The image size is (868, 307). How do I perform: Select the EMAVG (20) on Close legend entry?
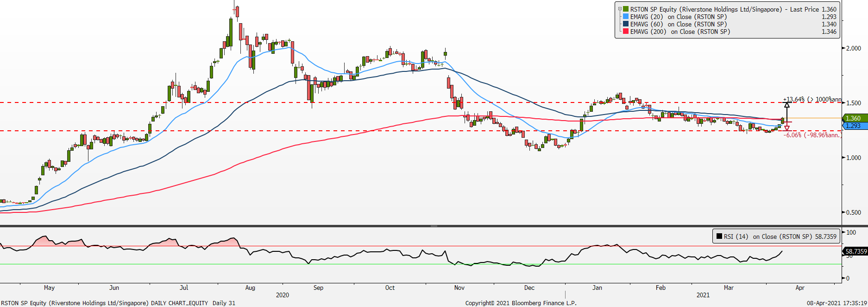[x=679, y=17]
